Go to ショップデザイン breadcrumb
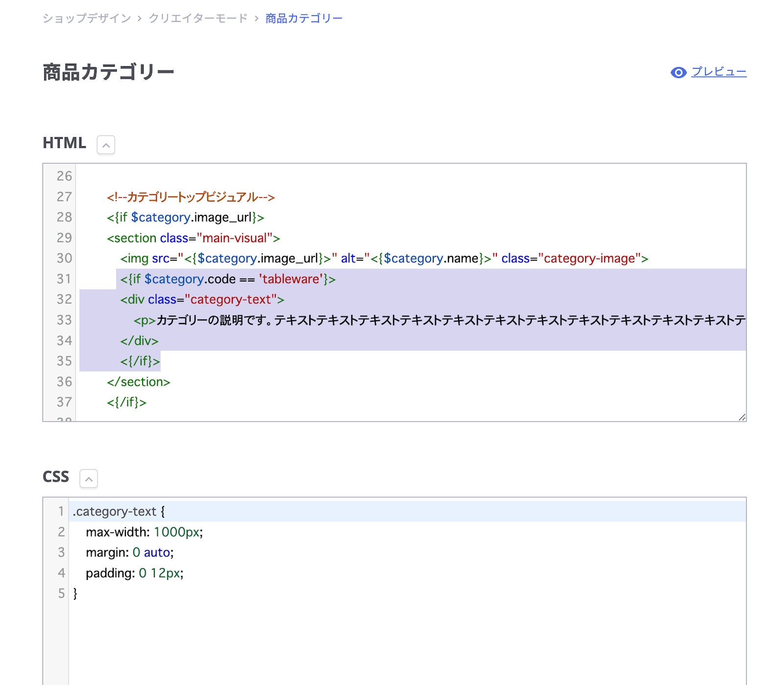This screenshot has width=784, height=685. (x=87, y=19)
